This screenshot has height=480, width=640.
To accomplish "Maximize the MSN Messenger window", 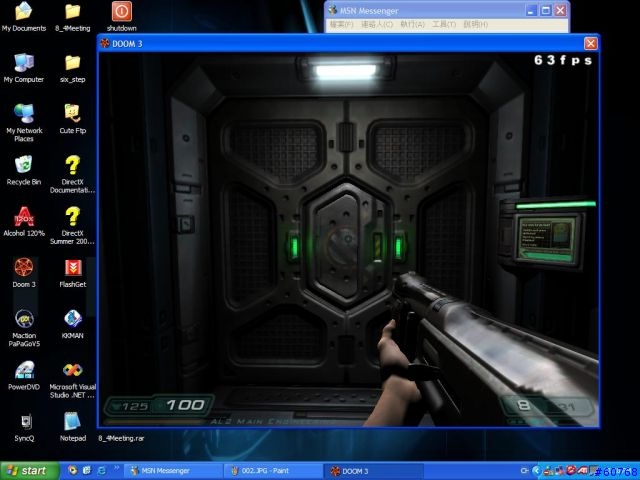I will pos(546,11).
